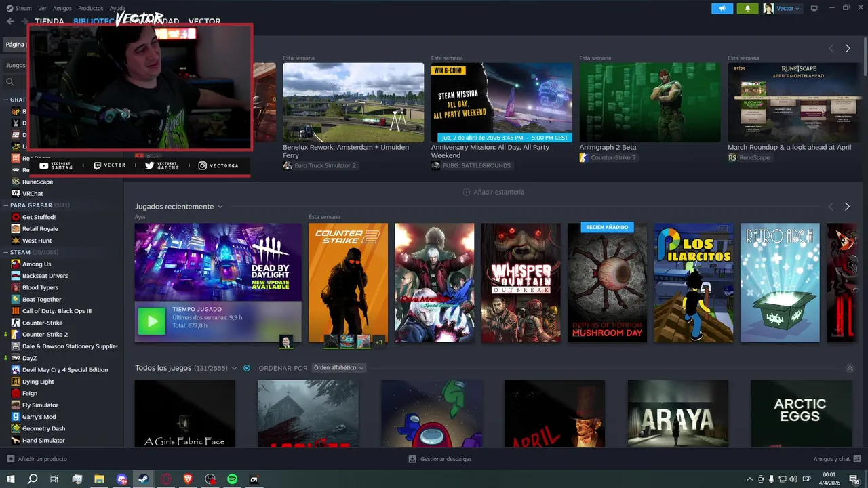868x488 pixels.
Task: Open Brave browser from the taskbar
Action: pos(188,479)
